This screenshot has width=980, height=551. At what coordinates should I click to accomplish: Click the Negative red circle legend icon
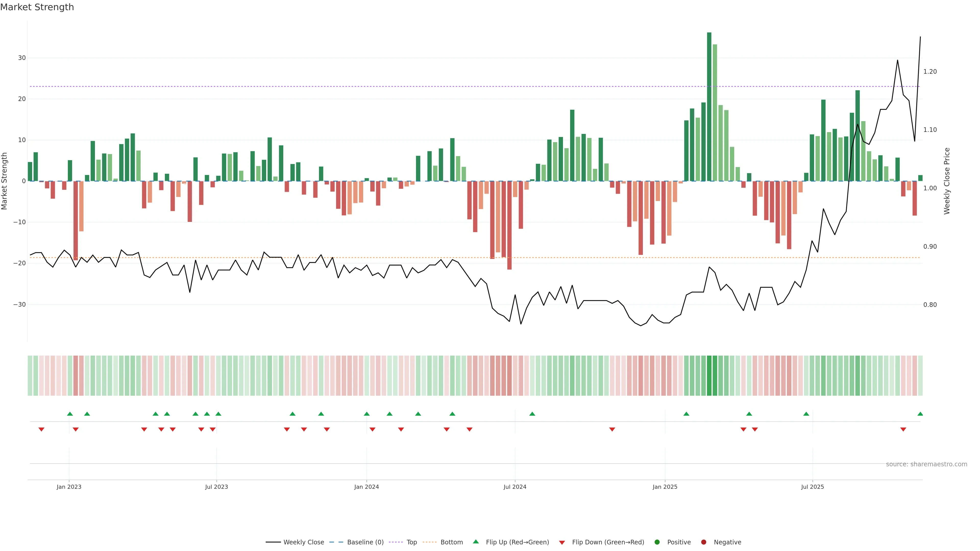703,542
